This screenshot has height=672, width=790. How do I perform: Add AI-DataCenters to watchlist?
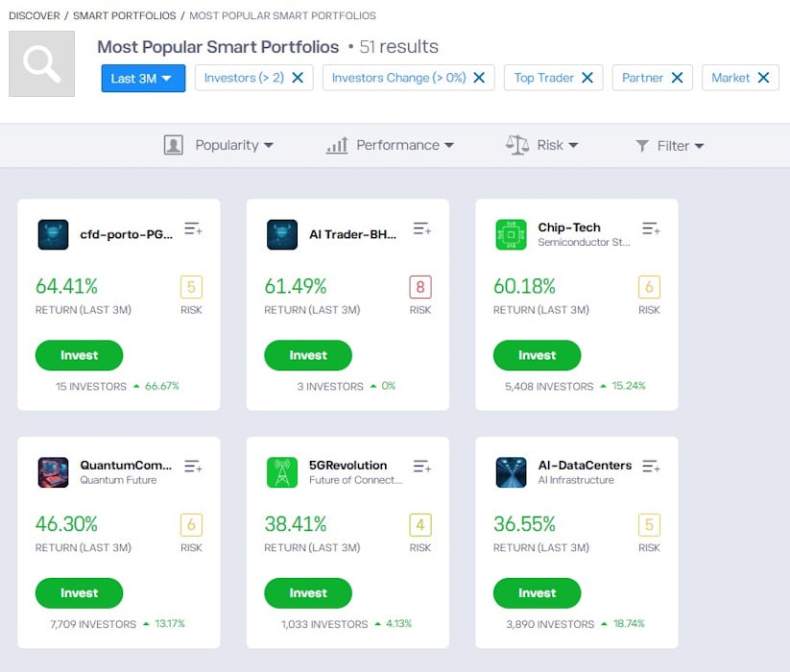tap(651, 467)
